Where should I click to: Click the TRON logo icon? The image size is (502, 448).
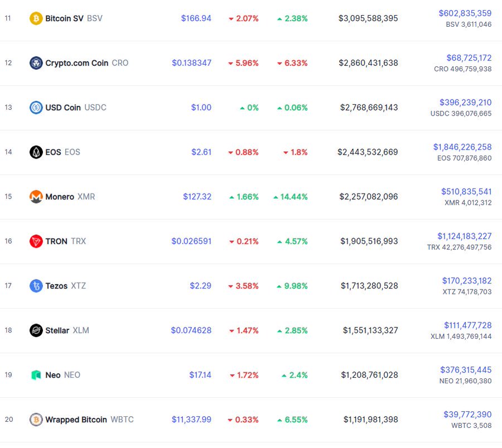tap(36, 241)
